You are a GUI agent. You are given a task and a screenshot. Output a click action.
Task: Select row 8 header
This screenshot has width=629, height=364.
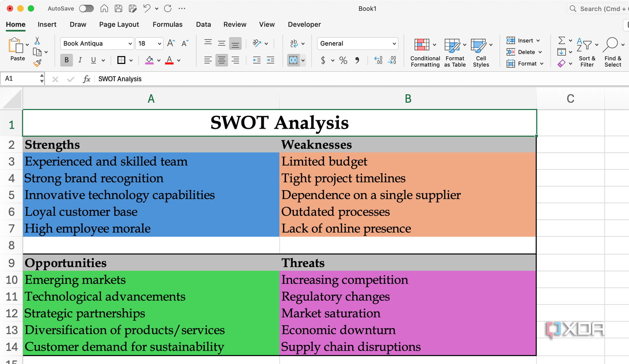point(11,245)
